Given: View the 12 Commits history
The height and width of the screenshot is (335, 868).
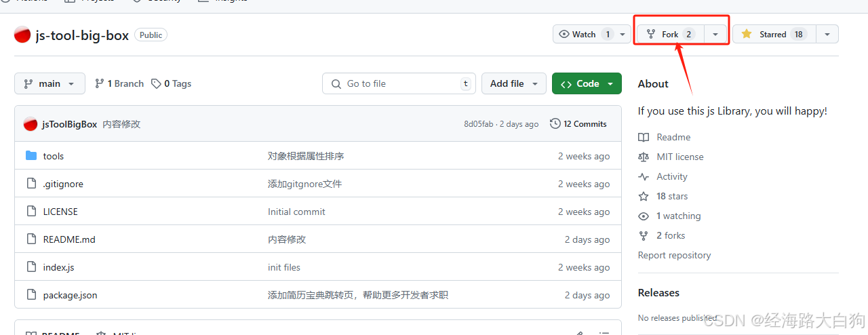Looking at the screenshot, I should [578, 123].
